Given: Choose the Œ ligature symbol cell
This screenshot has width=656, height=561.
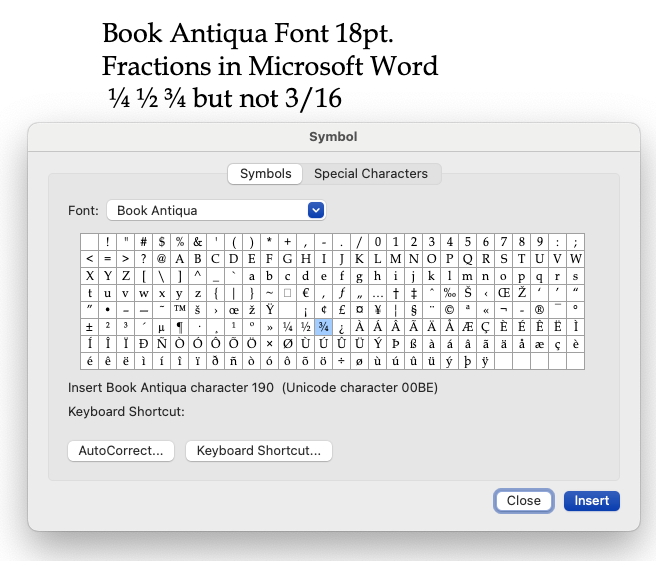Looking at the screenshot, I should click(x=503, y=293).
